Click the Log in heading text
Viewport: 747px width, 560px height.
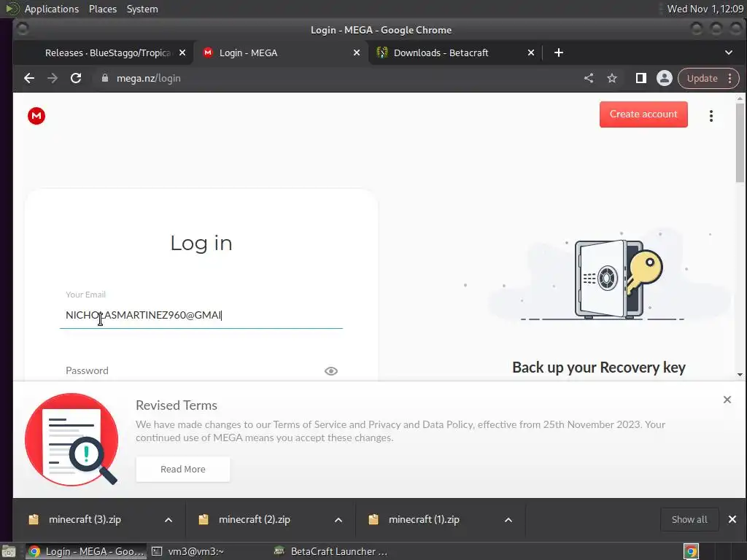tap(201, 244)
